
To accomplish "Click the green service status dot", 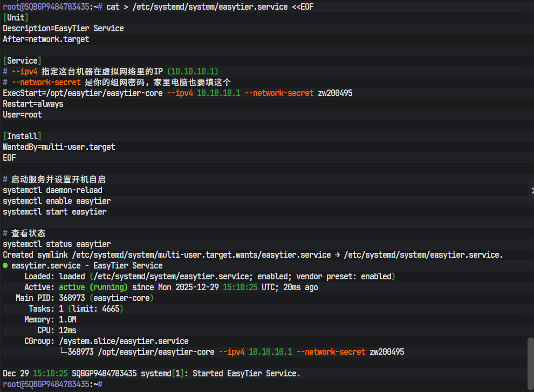I will (x=5, y=266).
